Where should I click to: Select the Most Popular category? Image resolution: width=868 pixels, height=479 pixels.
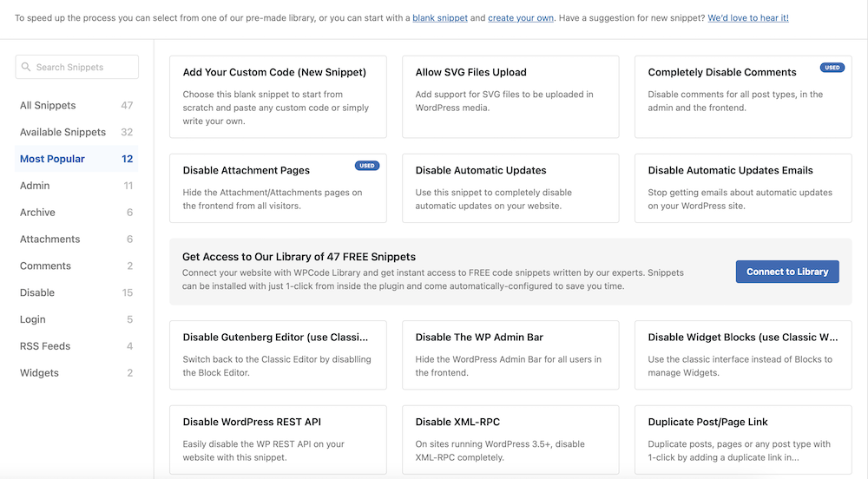pos(76,159)
